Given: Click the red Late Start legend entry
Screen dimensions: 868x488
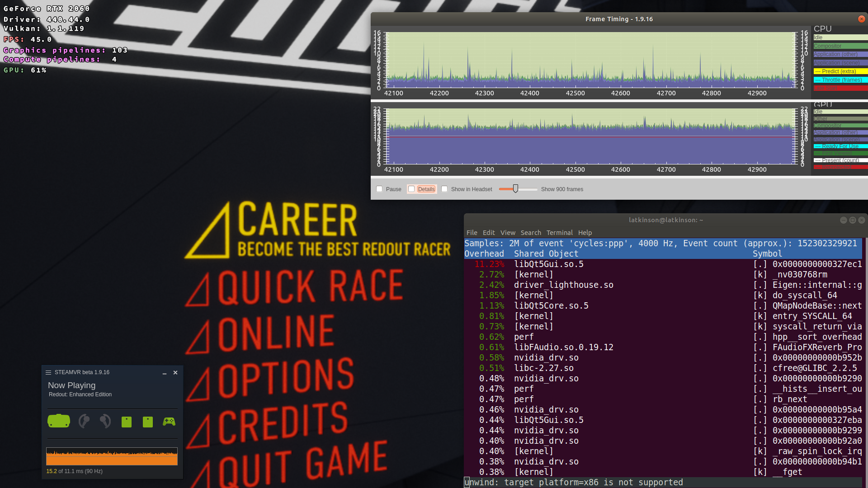Looking at the screenshot, I should pos(840,88).
